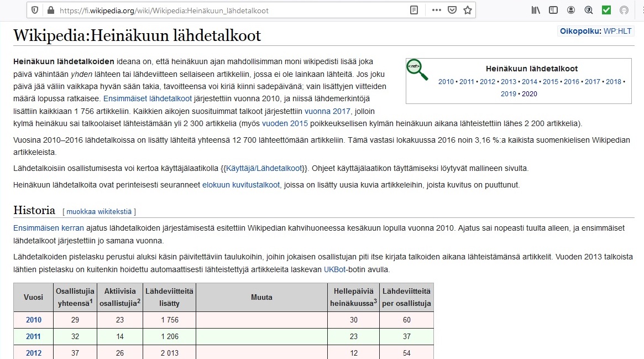Open page actions three-dot menu

click(x=437, y=11)
